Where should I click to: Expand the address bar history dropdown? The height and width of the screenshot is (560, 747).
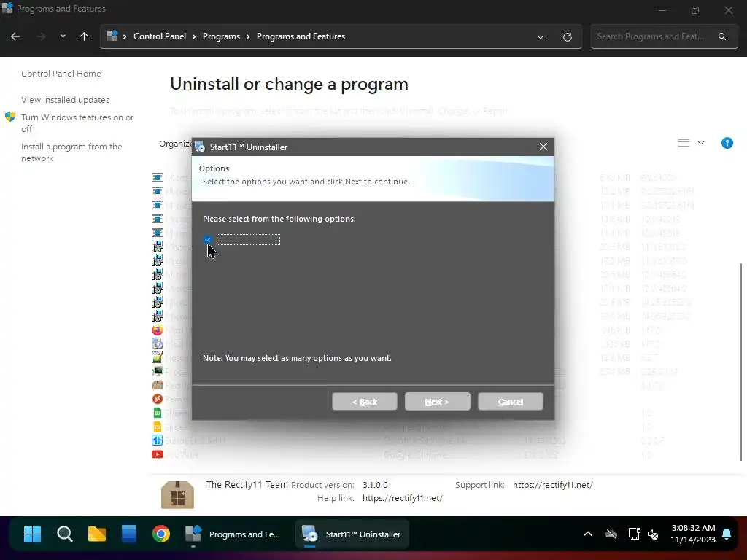(541, 36)
